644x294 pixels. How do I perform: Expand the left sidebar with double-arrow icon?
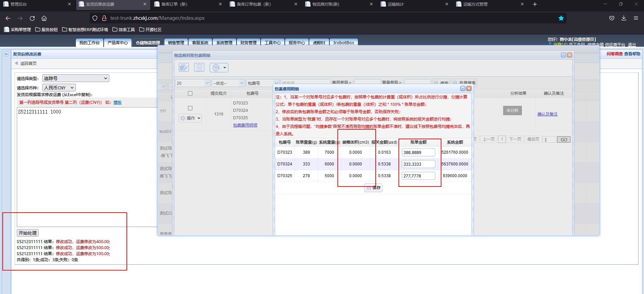[6, 54]
